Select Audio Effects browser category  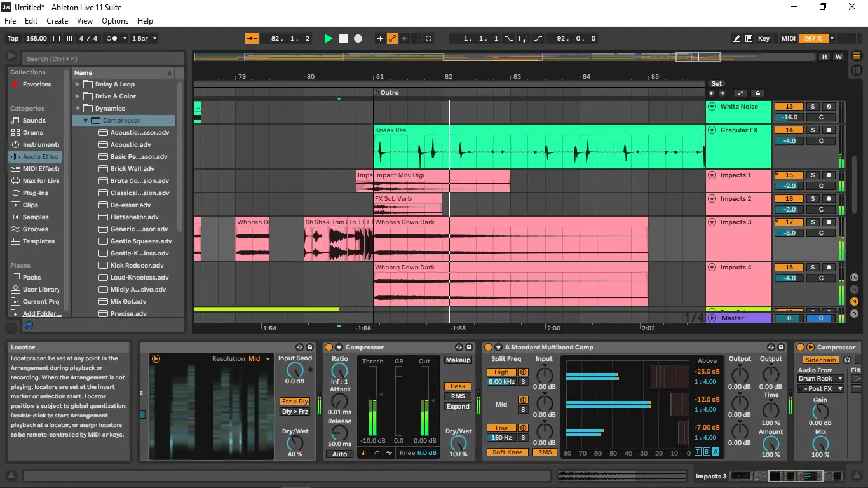pyautogui.click(x=36, y=157)
